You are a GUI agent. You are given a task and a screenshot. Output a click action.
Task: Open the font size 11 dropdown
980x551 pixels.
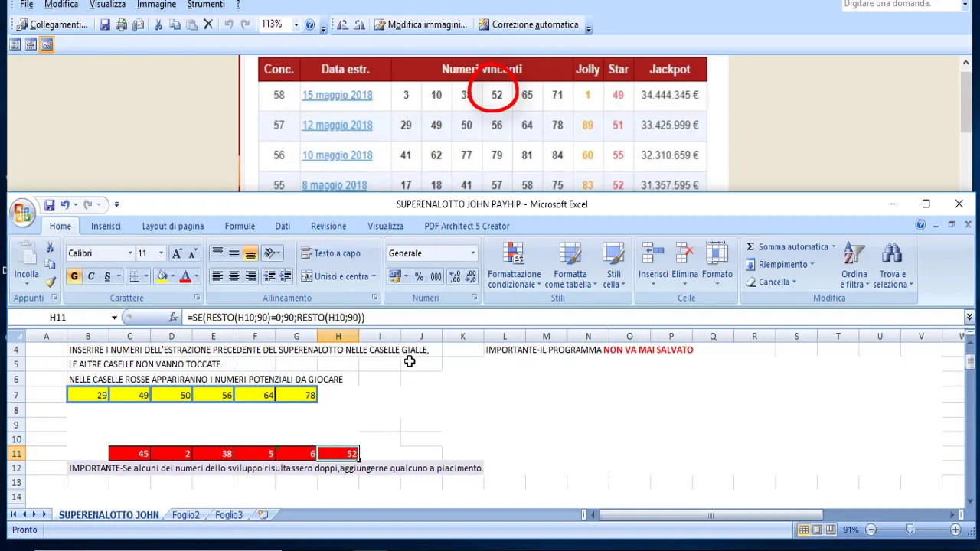pyautogui.click(x=161, y=253)
